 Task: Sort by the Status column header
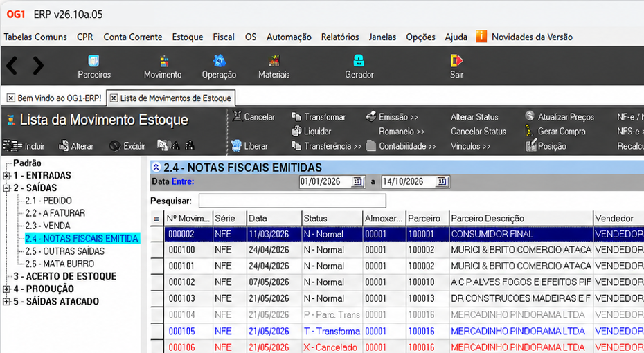(x=332, y=219)
